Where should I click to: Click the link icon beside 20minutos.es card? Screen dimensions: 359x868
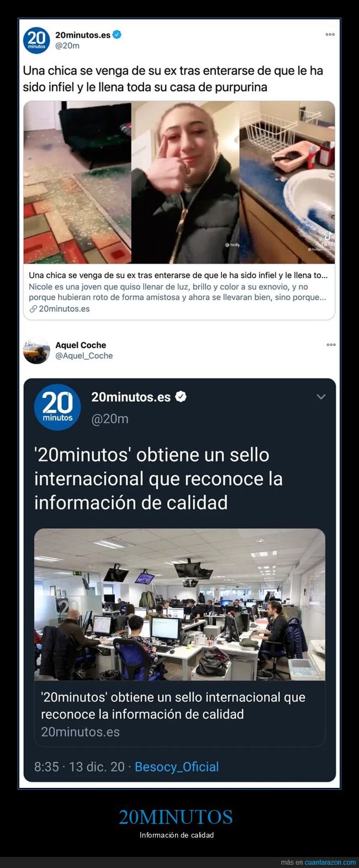[x=33, y=309]
